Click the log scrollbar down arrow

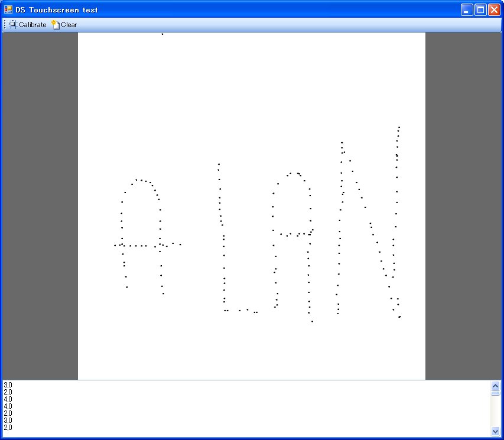tap(495, 432)
